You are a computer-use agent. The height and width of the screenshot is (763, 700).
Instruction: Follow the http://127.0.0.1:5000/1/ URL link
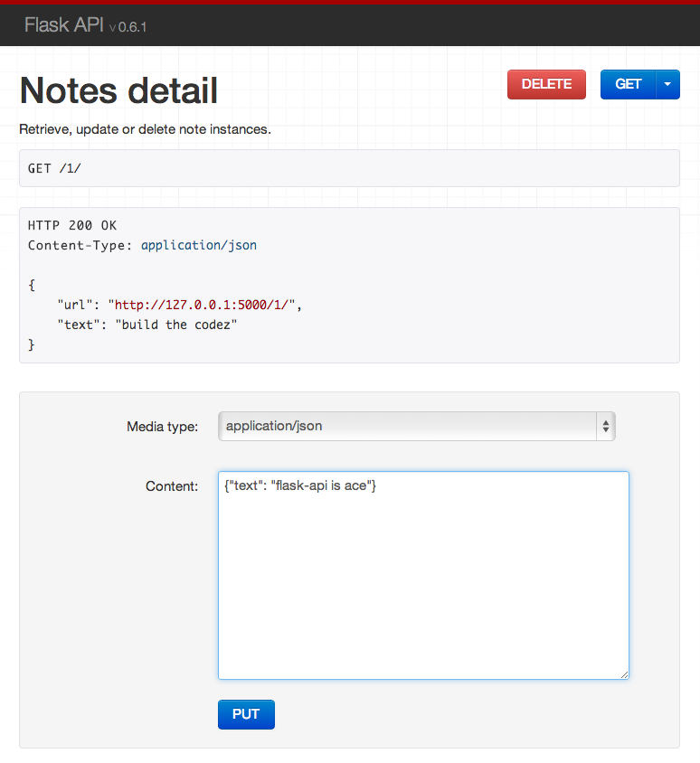[x=202, y=305]
